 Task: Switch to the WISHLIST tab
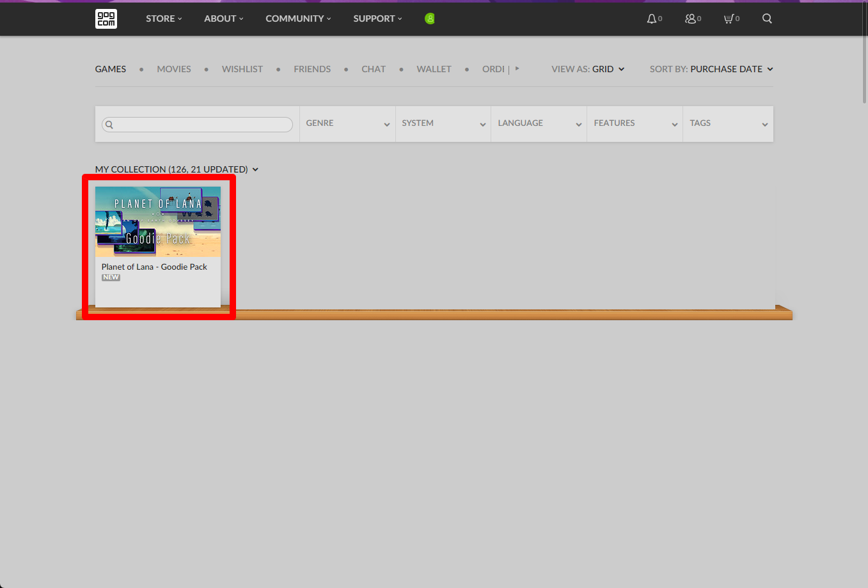tap(242, 69)
